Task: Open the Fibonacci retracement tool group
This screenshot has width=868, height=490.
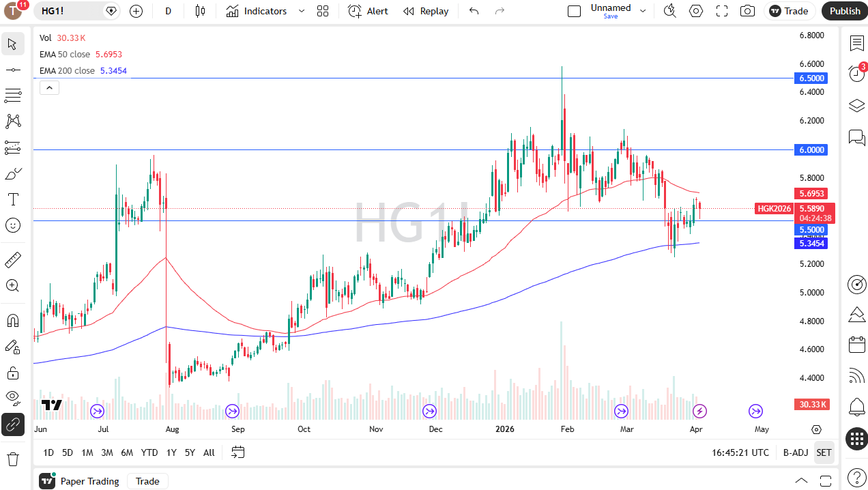Action: [12, 95]
